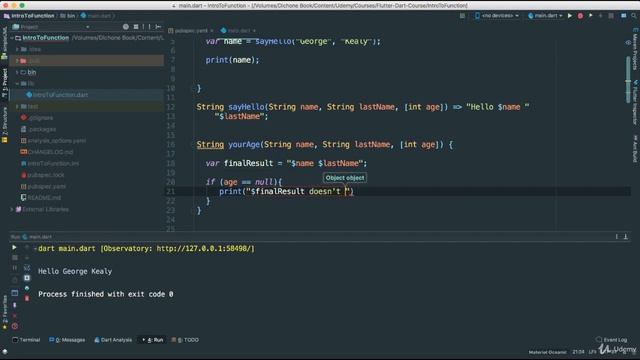The width and height of the screenshot is (640, 360).
Task: Select the main.dart editor tab
Action: coord(238,31)
